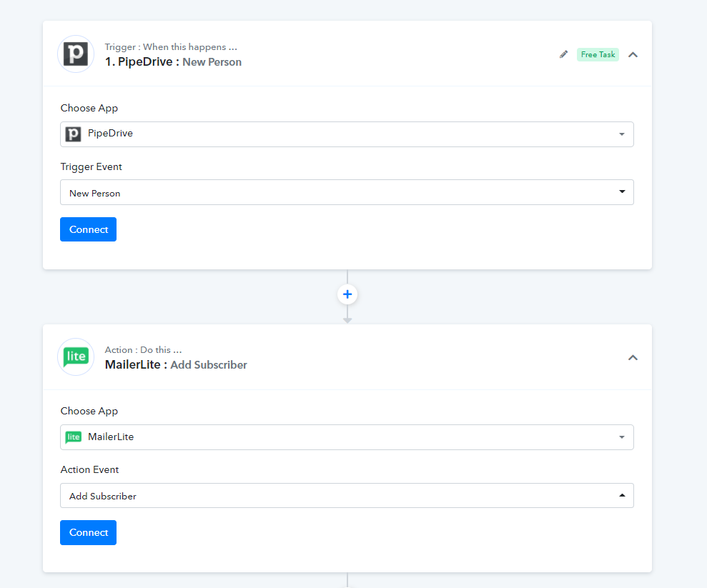
Task: Click the PipeDrive logo in trigger header
Action: coord(76,54)
